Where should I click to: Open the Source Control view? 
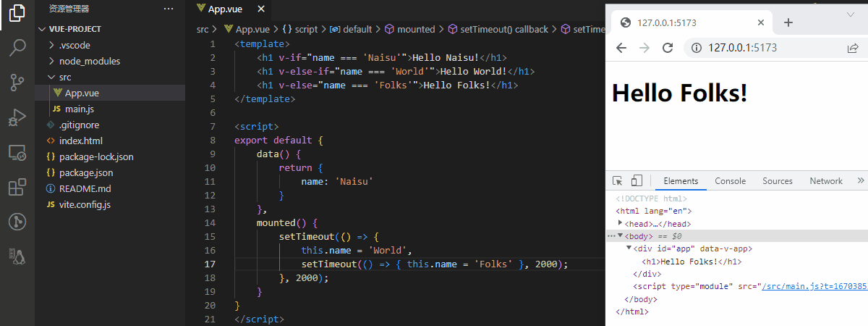pos(17,83)
